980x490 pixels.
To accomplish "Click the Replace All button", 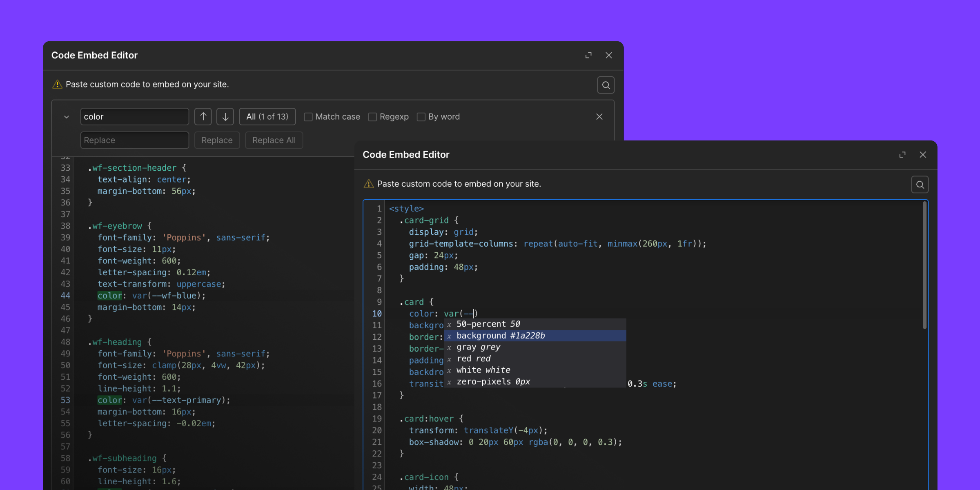I will coord(274,140).
